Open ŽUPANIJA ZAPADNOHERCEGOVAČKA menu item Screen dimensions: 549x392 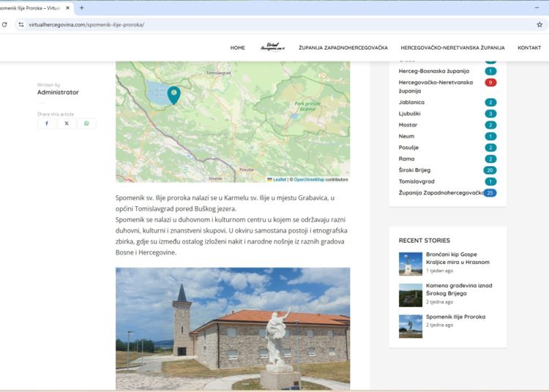coord(343,48)
